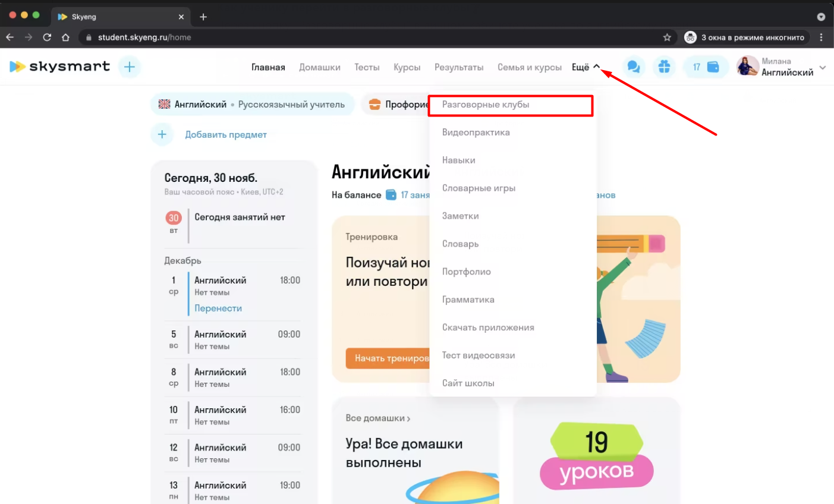Viewport: 834px width, 504px height.
Task: Open the Результаты section
Action: click(x=459, y=67)
